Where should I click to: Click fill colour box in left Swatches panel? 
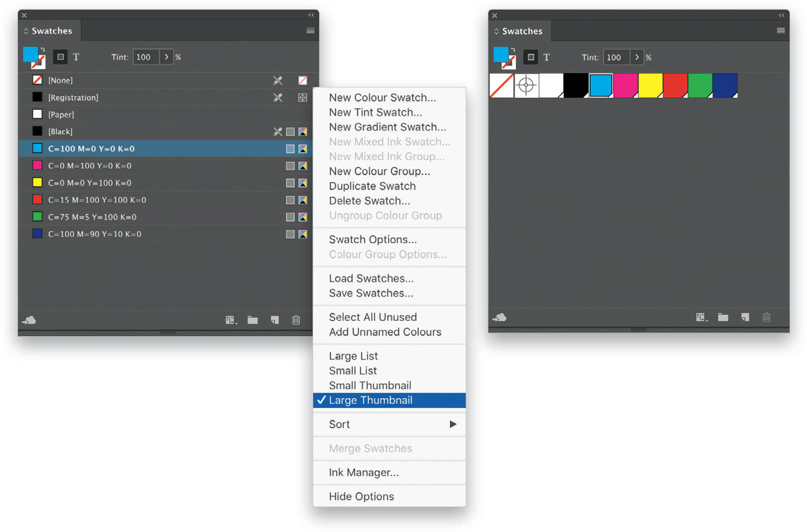pyautogui.click(x=31, y=54)
